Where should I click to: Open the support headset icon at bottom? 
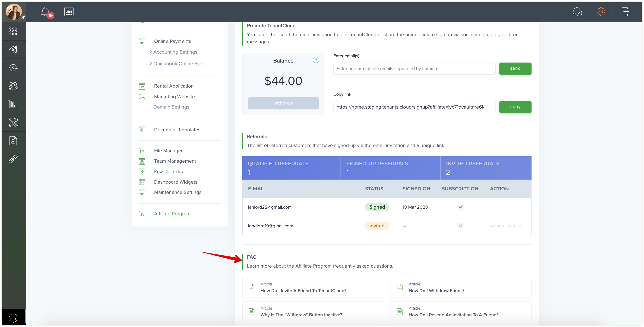point(13,318)
